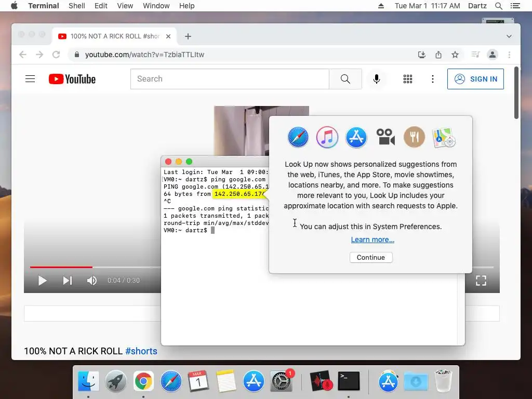Open a new Chrome tab
532x399 pixels.
188,36
